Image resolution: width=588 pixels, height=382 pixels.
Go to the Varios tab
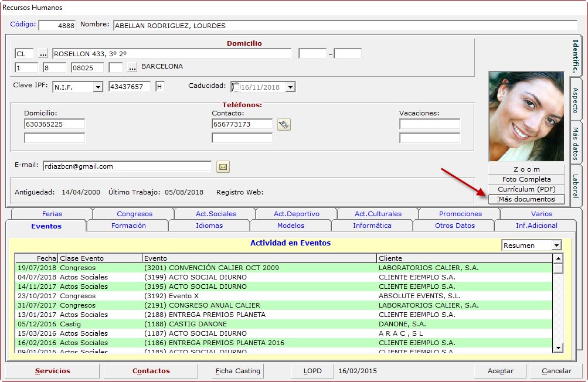[542, 214]
